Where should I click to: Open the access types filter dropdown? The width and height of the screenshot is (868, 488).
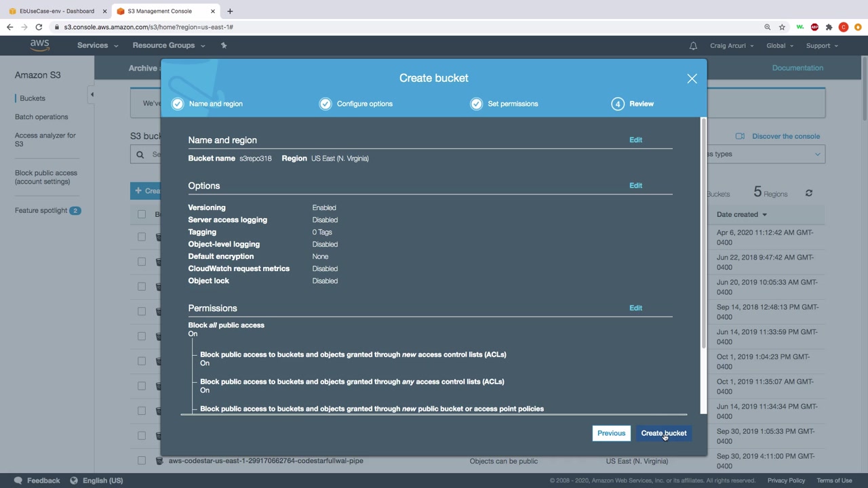click(x=765, y=154)
